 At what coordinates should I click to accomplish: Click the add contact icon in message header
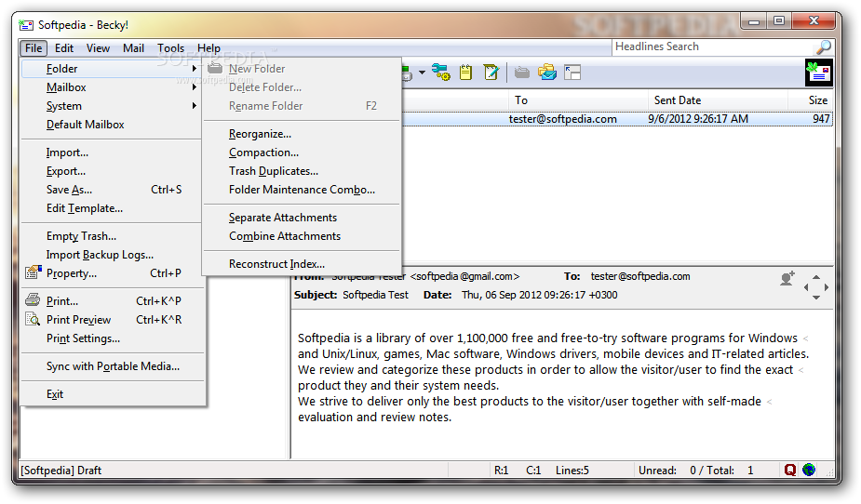[x=787, y=279]
